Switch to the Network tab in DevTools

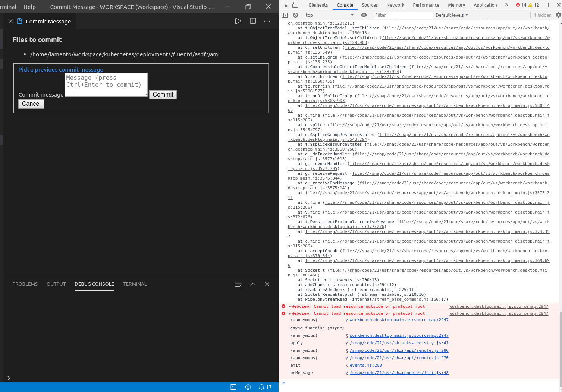pos(395,5)
